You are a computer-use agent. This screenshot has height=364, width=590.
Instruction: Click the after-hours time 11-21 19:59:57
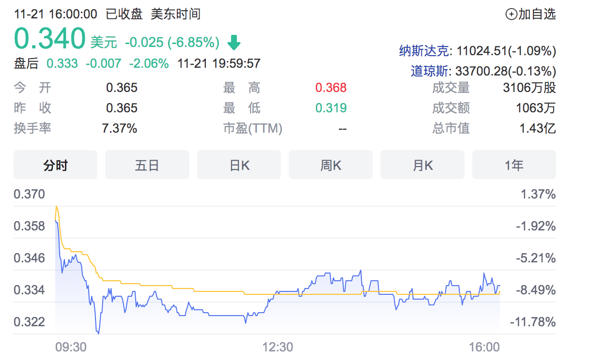[x=219, y=63]
